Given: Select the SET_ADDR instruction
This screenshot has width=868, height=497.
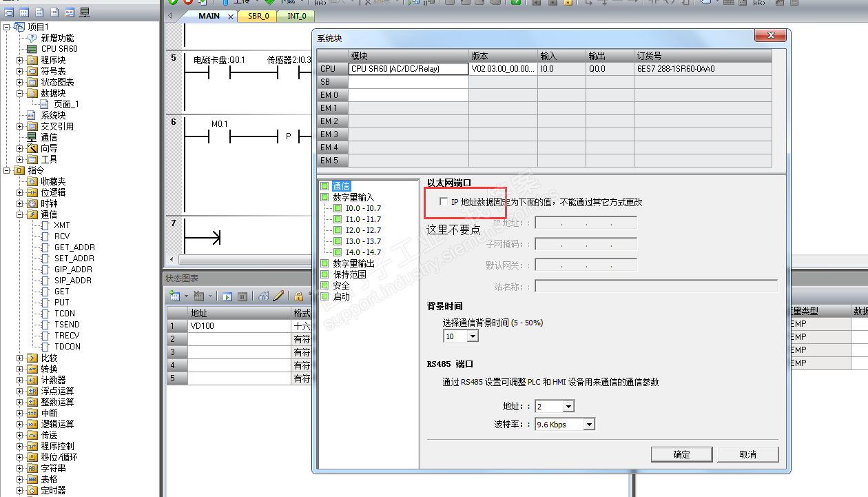Looking at the screenshot, I should point(74,258).
